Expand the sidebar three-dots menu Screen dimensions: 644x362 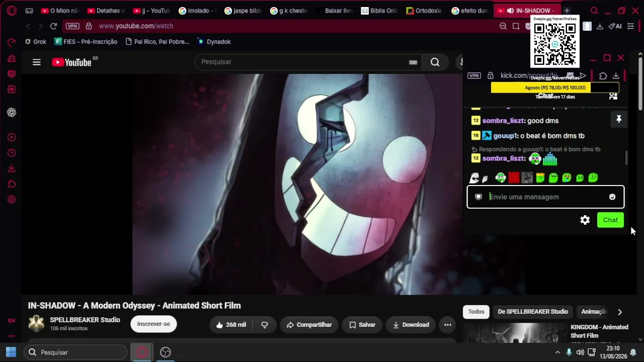tap(12, 336)
